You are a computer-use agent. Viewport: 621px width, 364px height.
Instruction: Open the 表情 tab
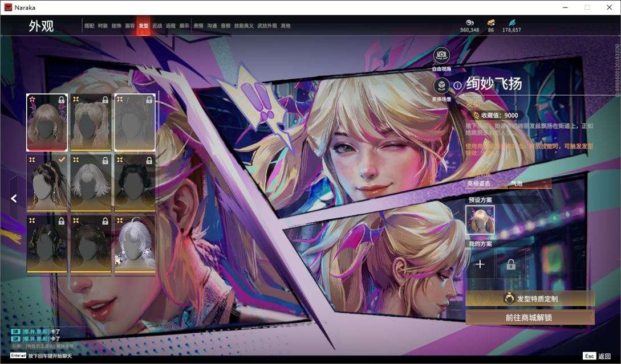point(198,26)
